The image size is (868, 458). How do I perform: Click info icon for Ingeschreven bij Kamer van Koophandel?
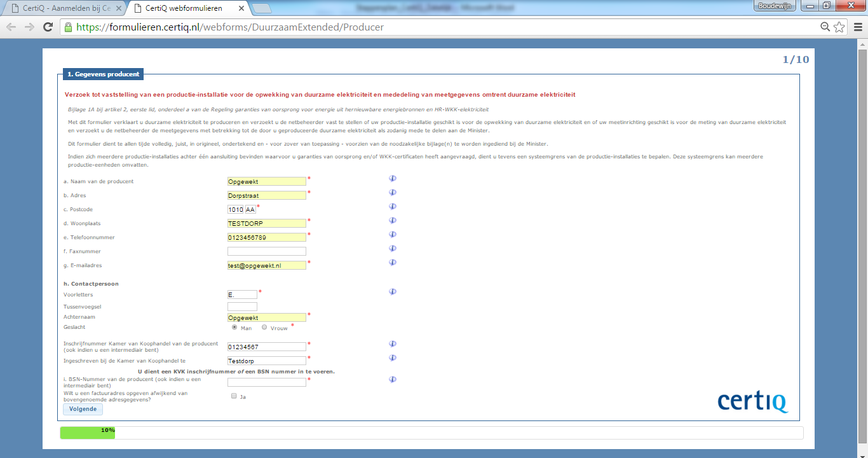tap(393, 357)
